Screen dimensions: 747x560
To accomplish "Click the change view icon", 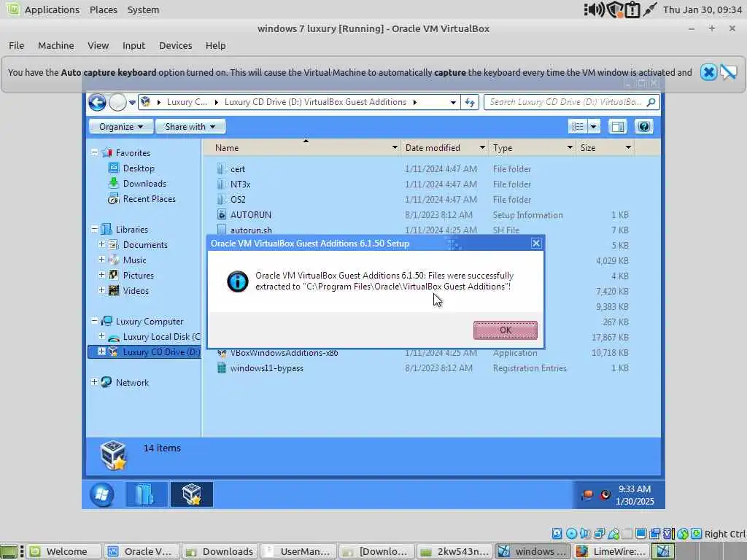I will click(x=578, y=127).
